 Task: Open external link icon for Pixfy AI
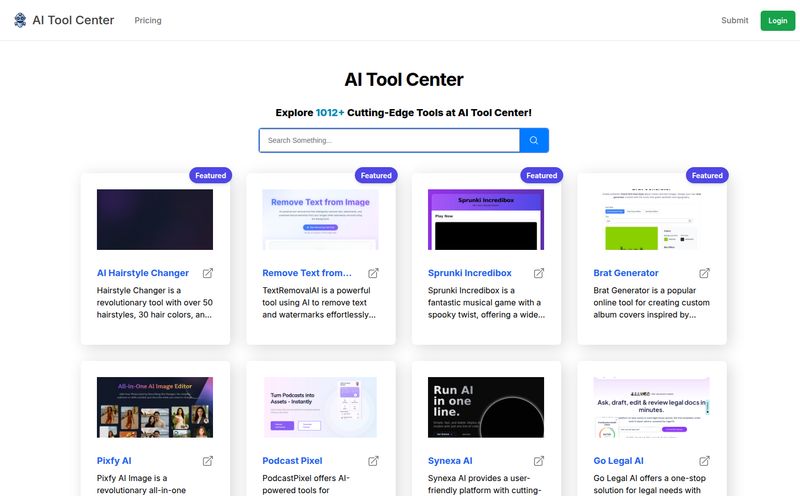[x=208, y=461]
